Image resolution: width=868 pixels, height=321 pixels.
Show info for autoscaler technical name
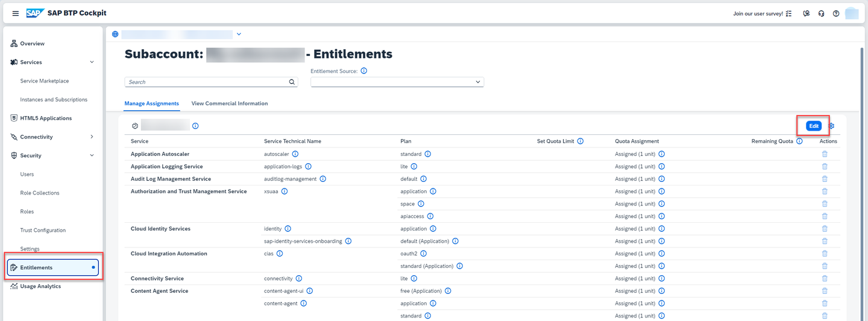(x=295, y=154)
